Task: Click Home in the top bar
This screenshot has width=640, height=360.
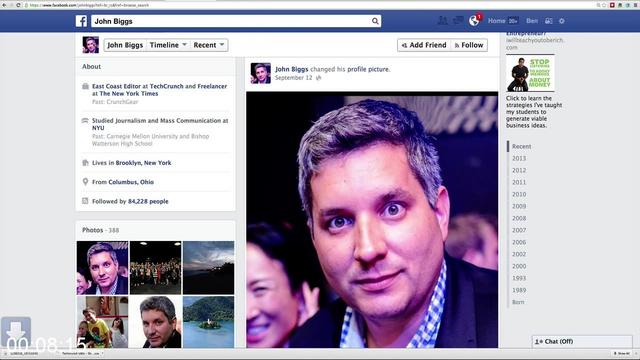Action: (x=496, y=21)
